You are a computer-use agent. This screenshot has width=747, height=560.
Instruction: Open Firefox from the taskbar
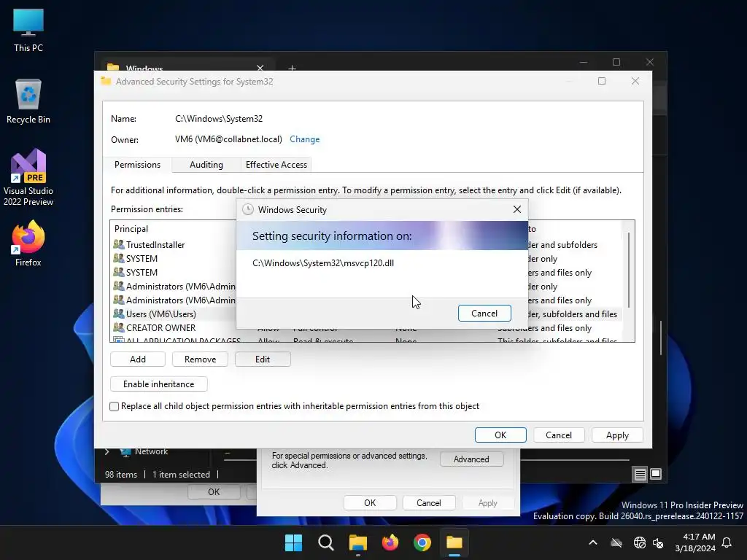pos(390,542)
